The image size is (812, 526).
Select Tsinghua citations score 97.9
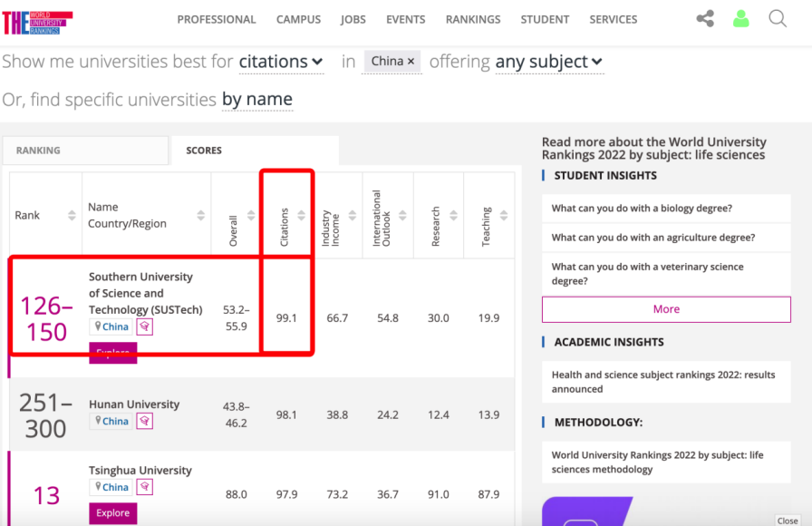pos(286,494)
